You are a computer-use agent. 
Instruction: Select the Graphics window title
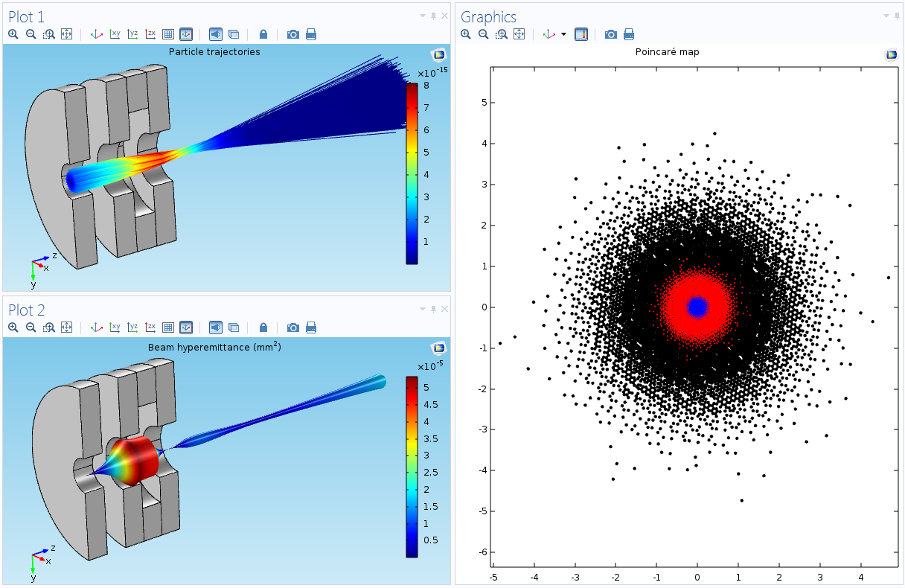[x=488, y=16]
